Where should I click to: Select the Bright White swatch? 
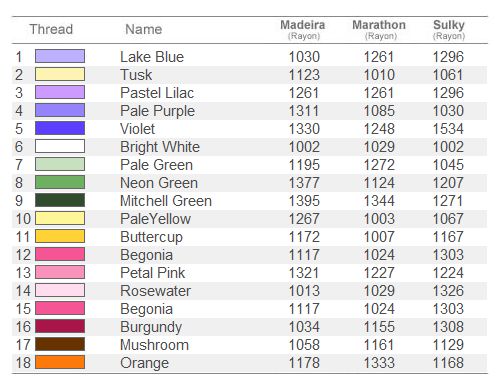click(x=60, y=146)
